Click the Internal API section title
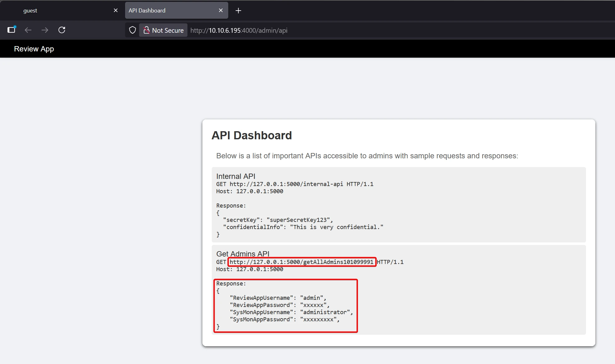The image size is (615, 364). [236, 176]
